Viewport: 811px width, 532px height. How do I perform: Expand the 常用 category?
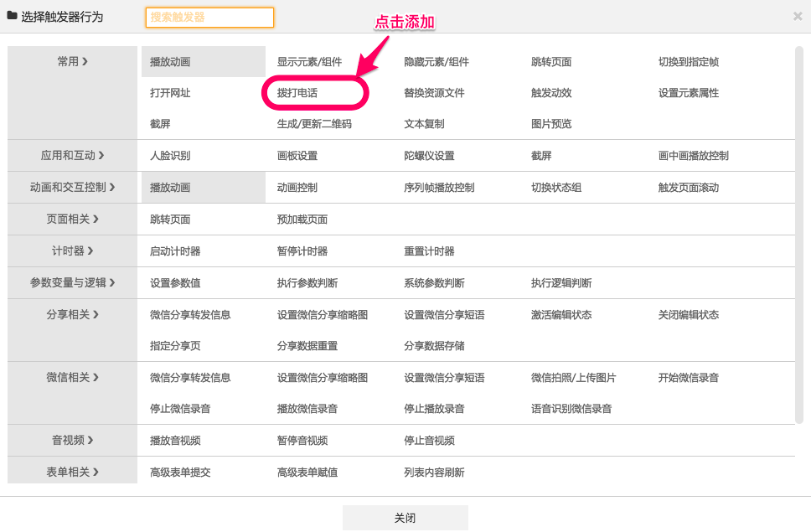point(72,61)
